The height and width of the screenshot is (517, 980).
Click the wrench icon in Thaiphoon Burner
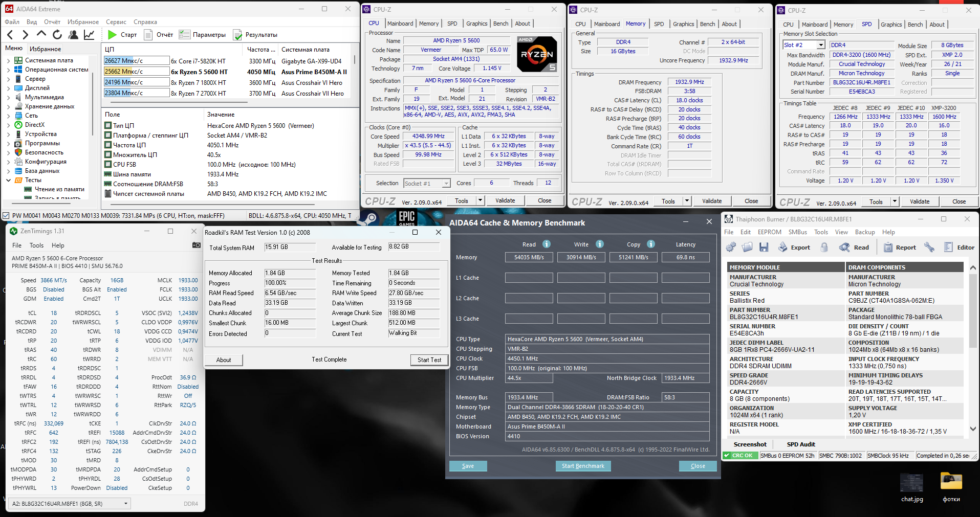[x=929, y=248]
